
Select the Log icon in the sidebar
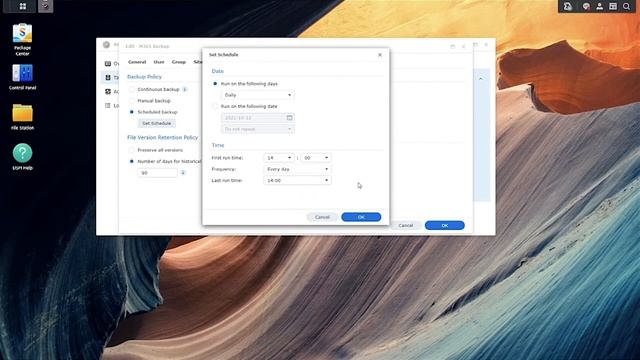click(108, 105)
